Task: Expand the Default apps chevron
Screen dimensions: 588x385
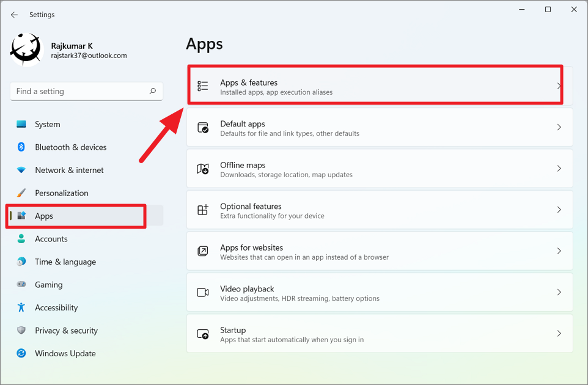Action: (559, 127)
